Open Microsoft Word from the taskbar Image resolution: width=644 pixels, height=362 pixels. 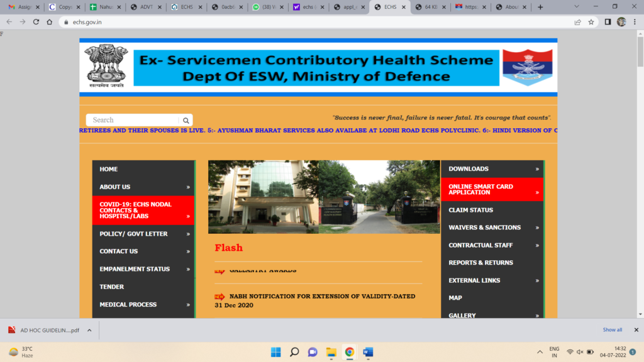(368, 352)
